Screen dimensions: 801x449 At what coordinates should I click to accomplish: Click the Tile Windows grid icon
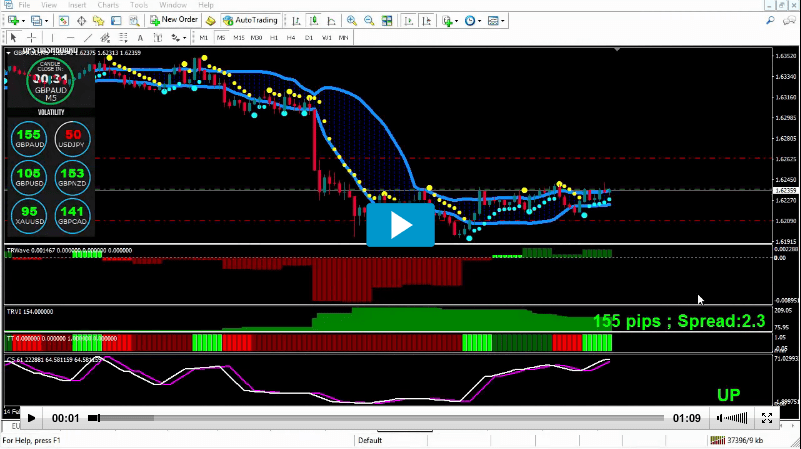387,20
